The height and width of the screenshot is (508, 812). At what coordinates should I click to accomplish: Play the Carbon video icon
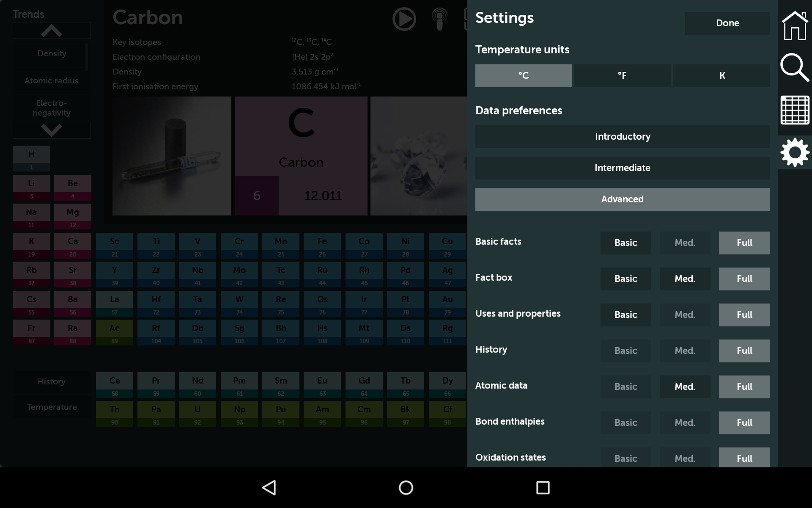tap(404, 19)
